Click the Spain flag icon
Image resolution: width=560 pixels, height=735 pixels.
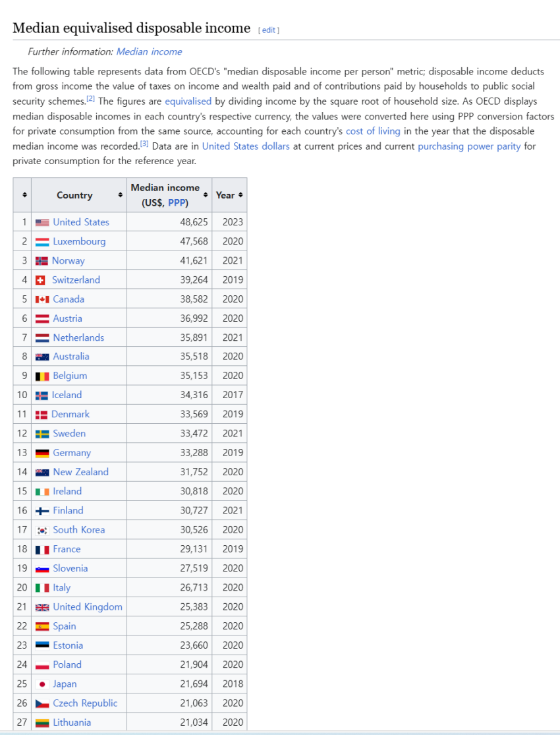[x=42, y=626]
